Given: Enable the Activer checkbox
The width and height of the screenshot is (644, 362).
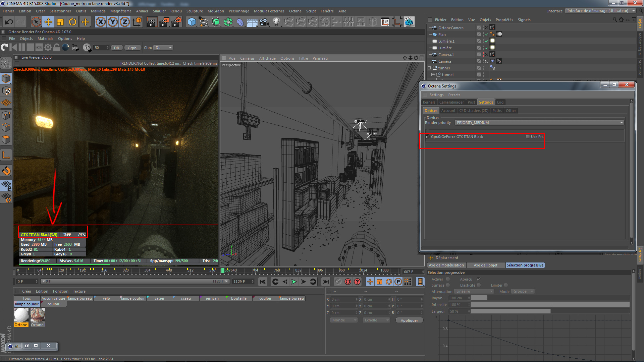Looking at the screenshot, I should 448,279.
